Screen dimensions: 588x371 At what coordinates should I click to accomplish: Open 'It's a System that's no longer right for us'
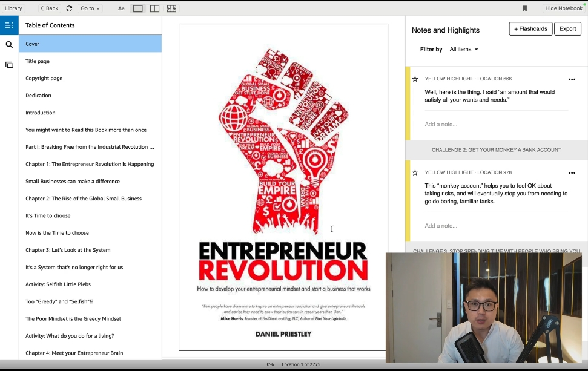[x=90, y=267]
